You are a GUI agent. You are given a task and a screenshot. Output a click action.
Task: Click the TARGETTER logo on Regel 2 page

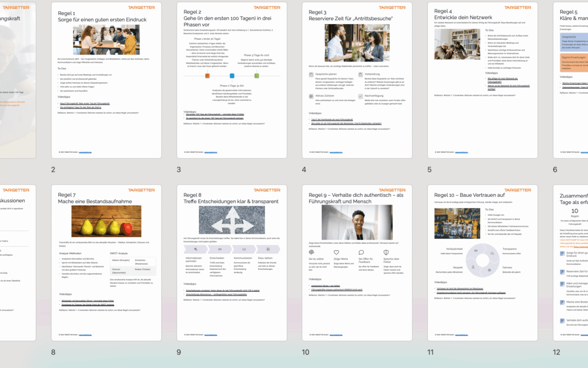(x=267, y=8)
